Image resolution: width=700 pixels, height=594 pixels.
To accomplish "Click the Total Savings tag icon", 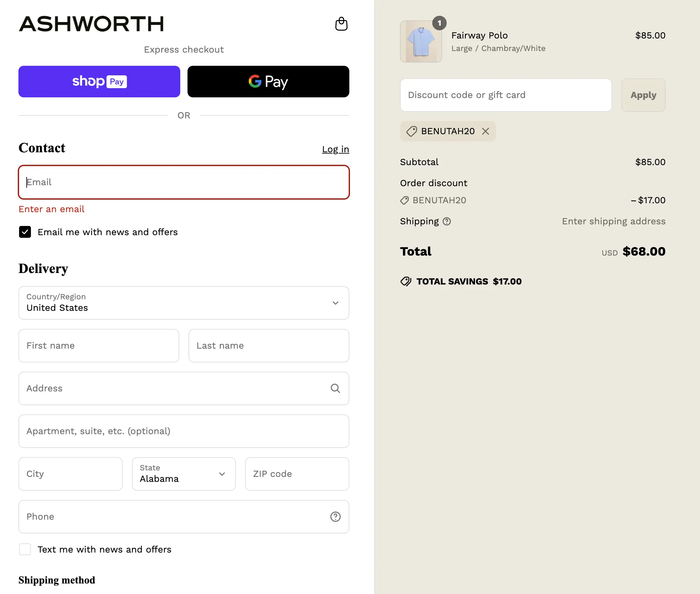I will click(x=406, y=282).
